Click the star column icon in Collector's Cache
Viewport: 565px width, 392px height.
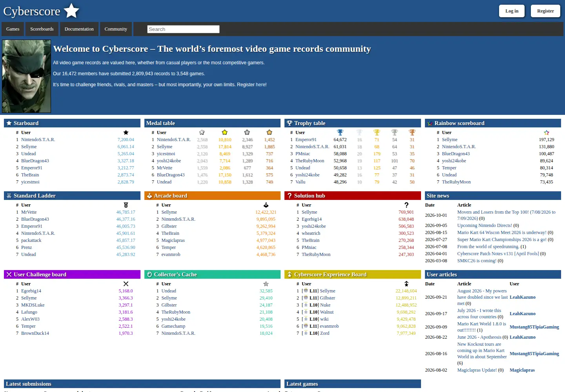(x=266, y=284)
